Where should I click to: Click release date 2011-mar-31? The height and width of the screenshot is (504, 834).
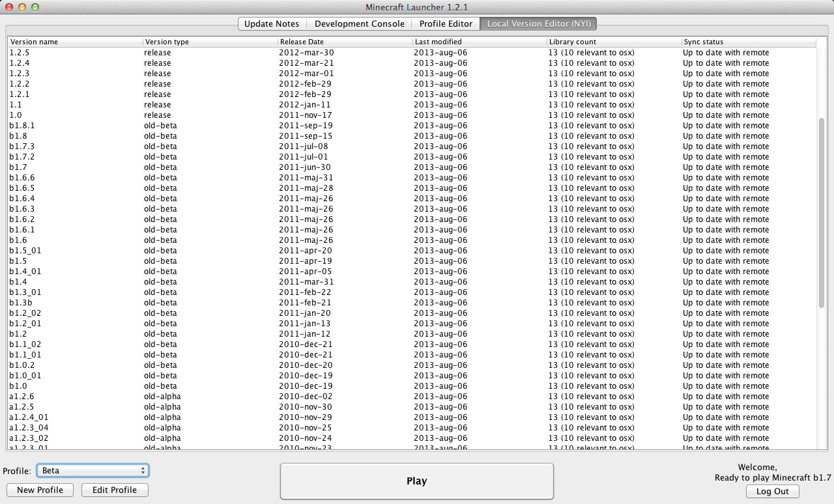(x=306, y=282)
